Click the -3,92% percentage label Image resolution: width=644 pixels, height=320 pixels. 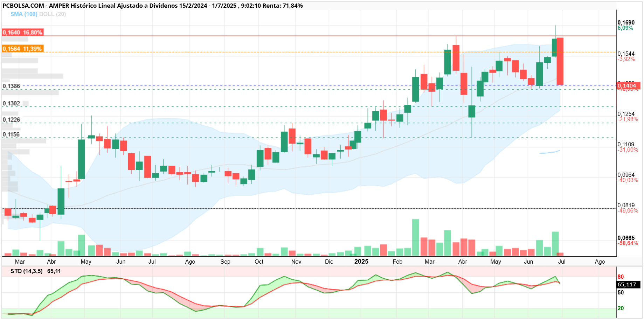tap(626, 59)
